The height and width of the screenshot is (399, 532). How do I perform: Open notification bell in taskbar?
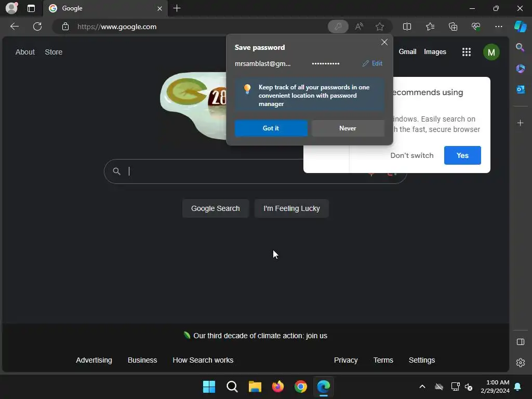tap(518, 387)
